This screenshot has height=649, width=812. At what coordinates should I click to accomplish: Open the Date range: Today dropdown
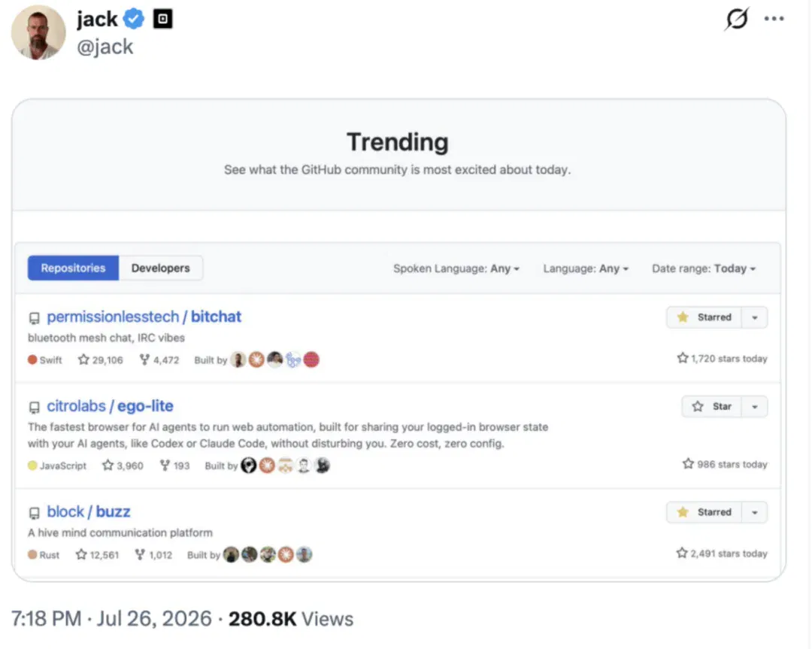704,268
